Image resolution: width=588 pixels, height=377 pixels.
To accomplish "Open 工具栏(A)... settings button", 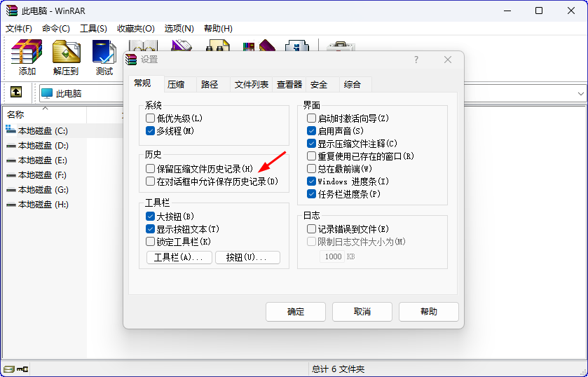I will coord(179,258).
